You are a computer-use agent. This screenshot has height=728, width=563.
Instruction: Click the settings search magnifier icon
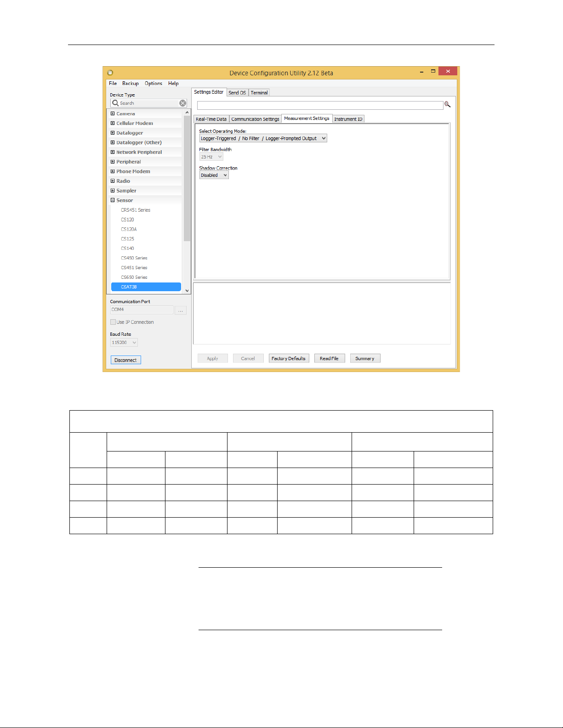click(447, 105)
